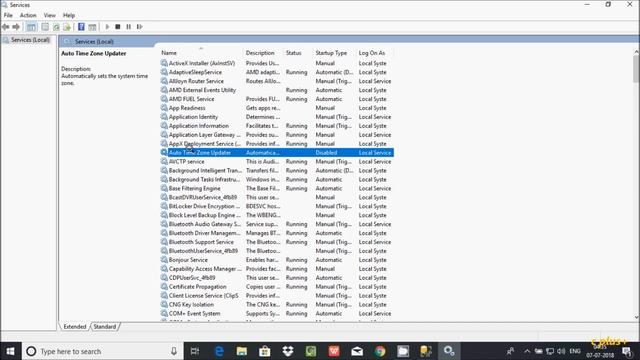Image resolution: width=640 pixels, height=360 pixels.
Task: Sort the list by the Name column header
Action: click(169, 53)
